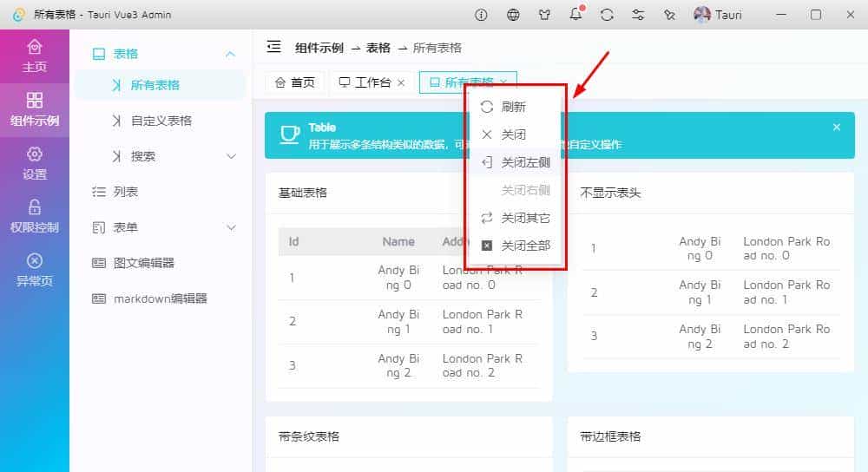Open 设置 in the left sidebar
This screenshot has height=472, width=868.
coord(35,164)
